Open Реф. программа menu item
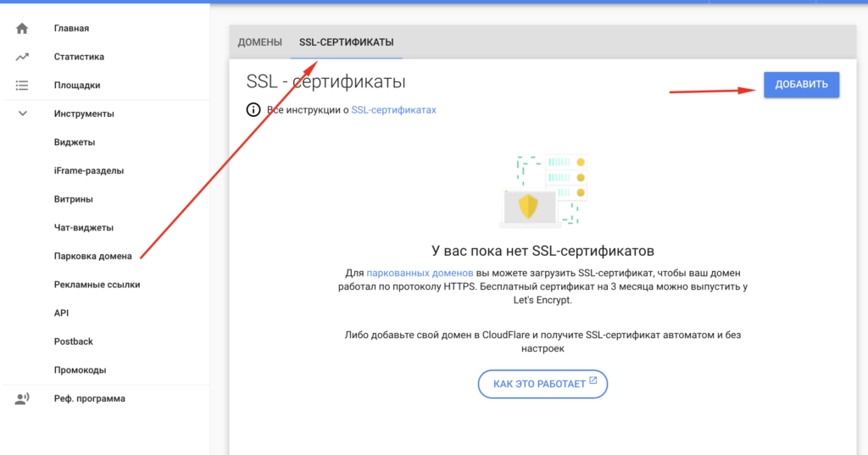Viewport: 868px width, 455px height. pos(90,398)
